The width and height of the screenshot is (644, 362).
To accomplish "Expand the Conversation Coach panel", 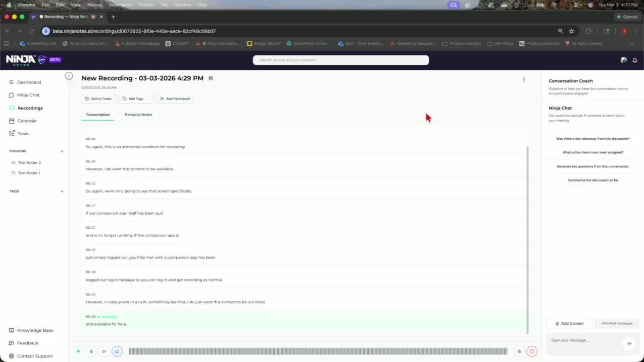I will [x=635, y=87].
